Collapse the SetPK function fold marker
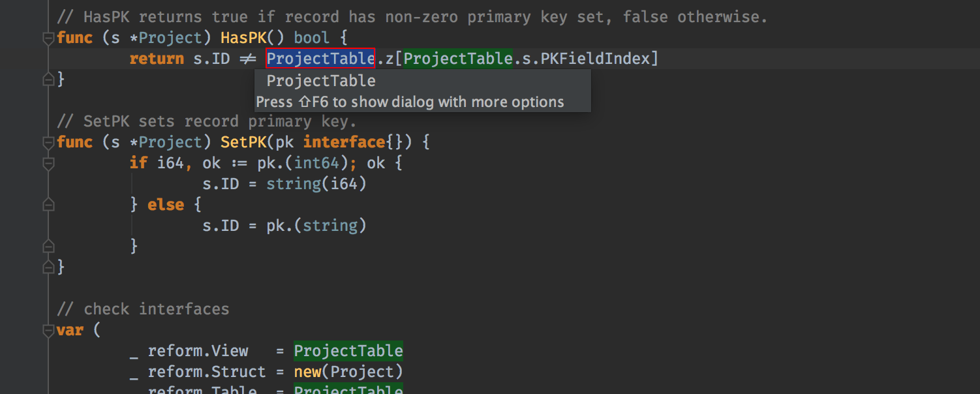The width and height of the screenshot is (980, 394). tap(48, 143)
